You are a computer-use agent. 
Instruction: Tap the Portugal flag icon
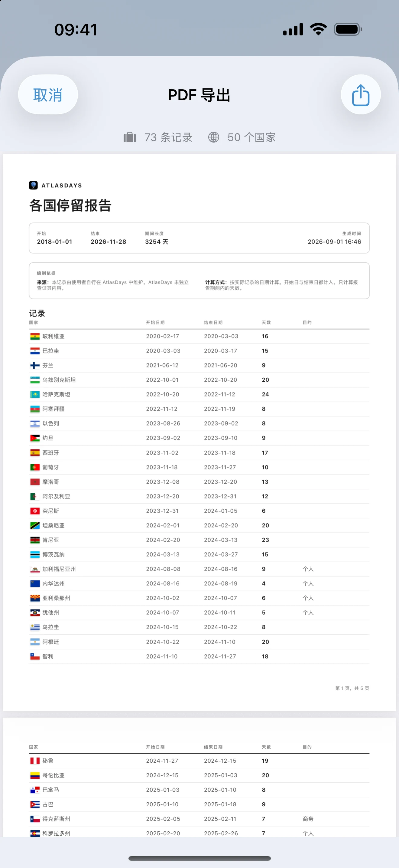tap(35, 467)
